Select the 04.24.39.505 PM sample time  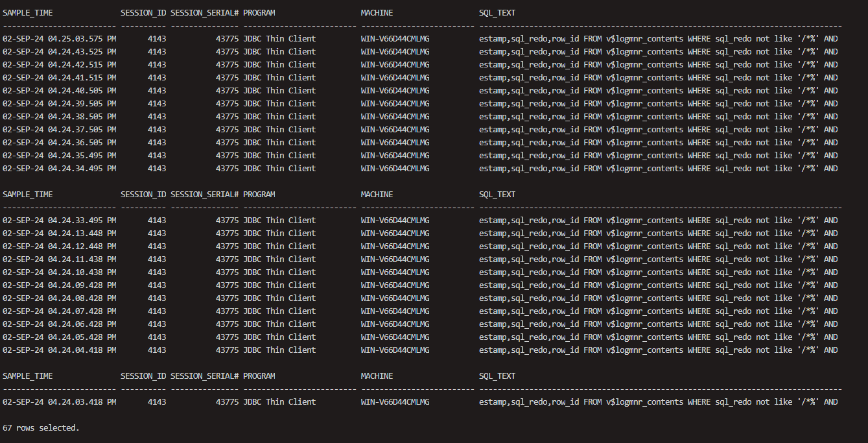[82, 104]
